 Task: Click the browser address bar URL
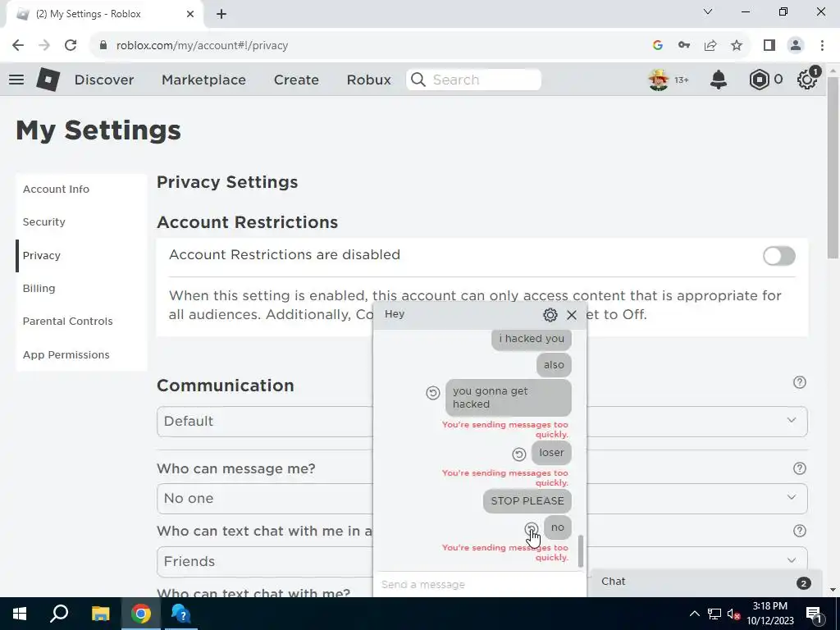pos(202,46)
